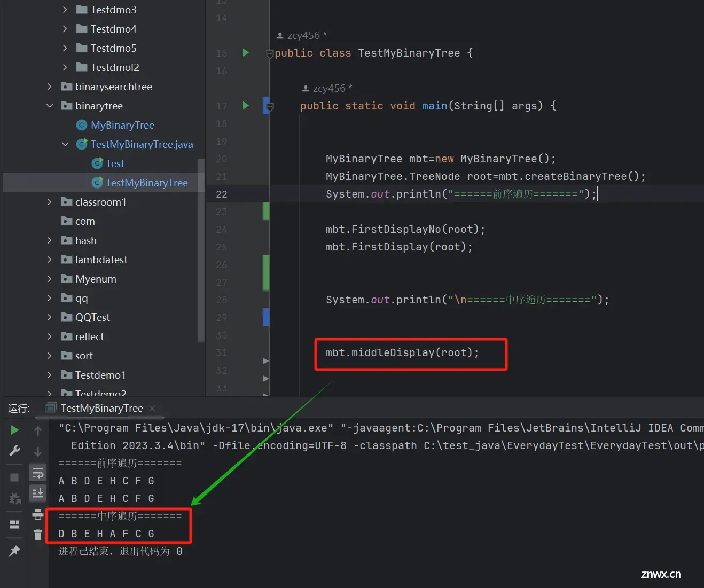Screen dimensions: 704x588
Task: Fold the class block at line 15
Action: tap(270, 53)
